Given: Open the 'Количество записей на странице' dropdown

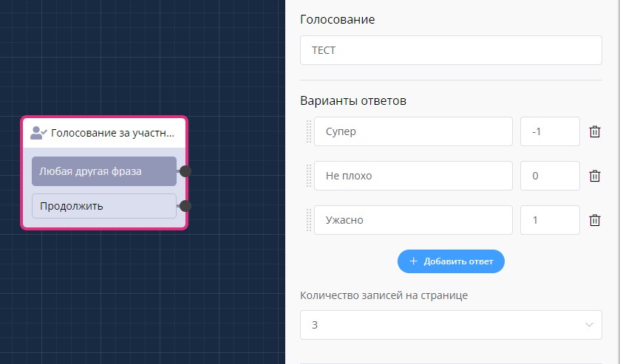Looking at the screenshot, I should tap(450, 325).
